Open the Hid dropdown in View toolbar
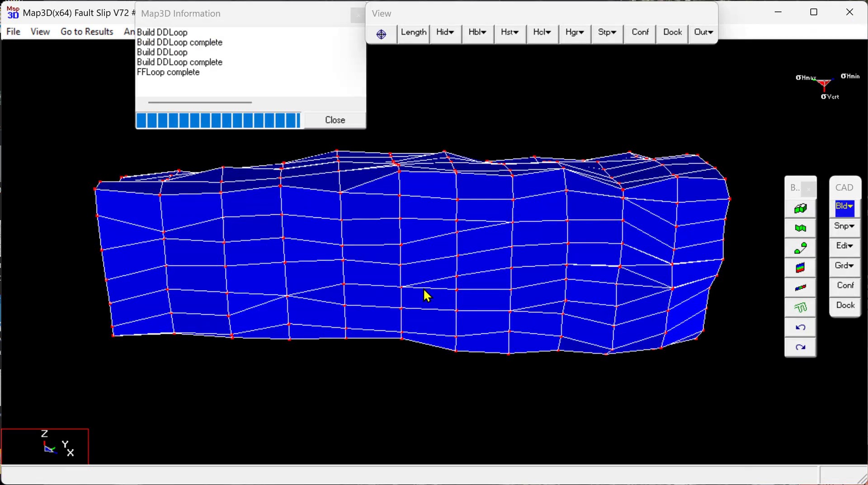Screen dimensions: 868x485 445,32
